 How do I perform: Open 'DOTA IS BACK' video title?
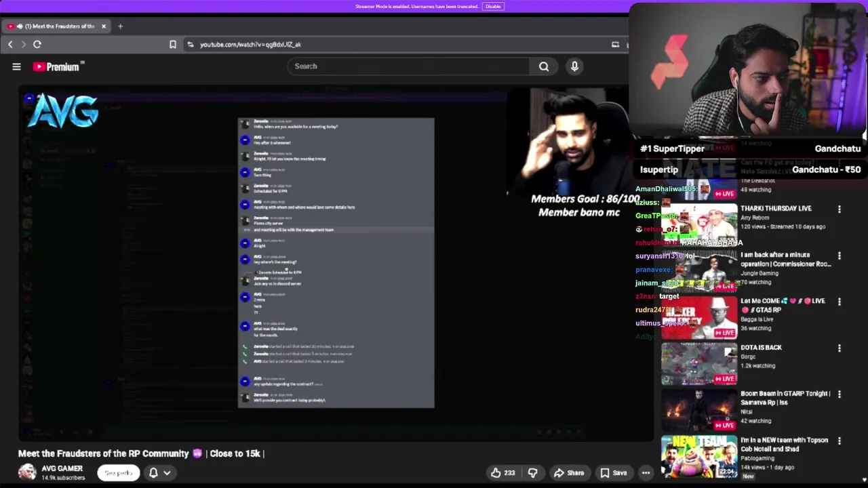pyautogui.click(x=761, y=348)
